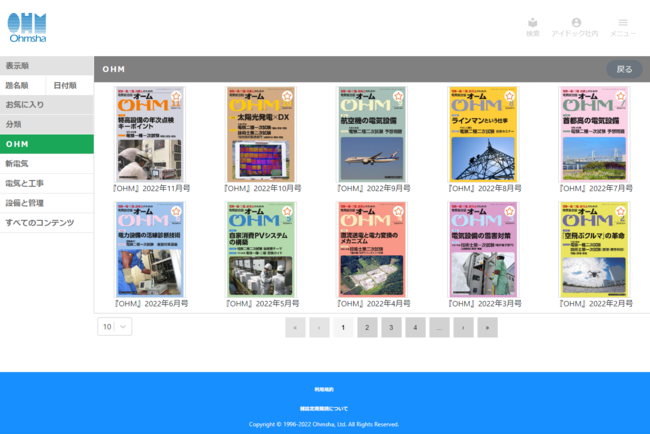
Task: Open the 2022年7月号 pink cover
Action: pos(594,134)
